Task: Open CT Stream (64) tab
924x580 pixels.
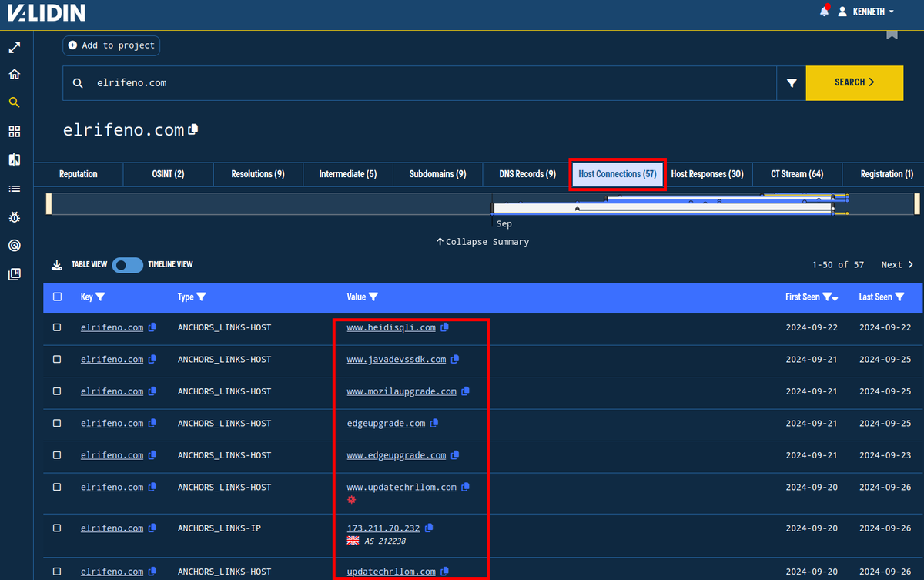Action: 797,174
